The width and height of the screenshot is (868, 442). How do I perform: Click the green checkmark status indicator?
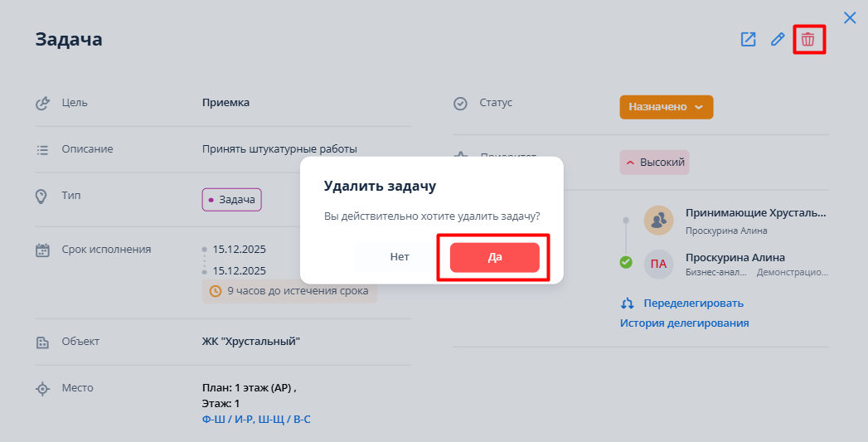pos(626,262)
